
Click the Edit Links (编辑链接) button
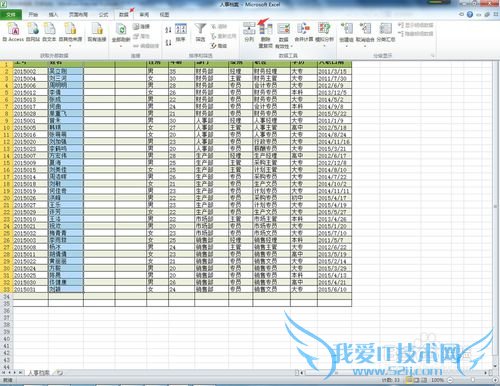point(146,46)
